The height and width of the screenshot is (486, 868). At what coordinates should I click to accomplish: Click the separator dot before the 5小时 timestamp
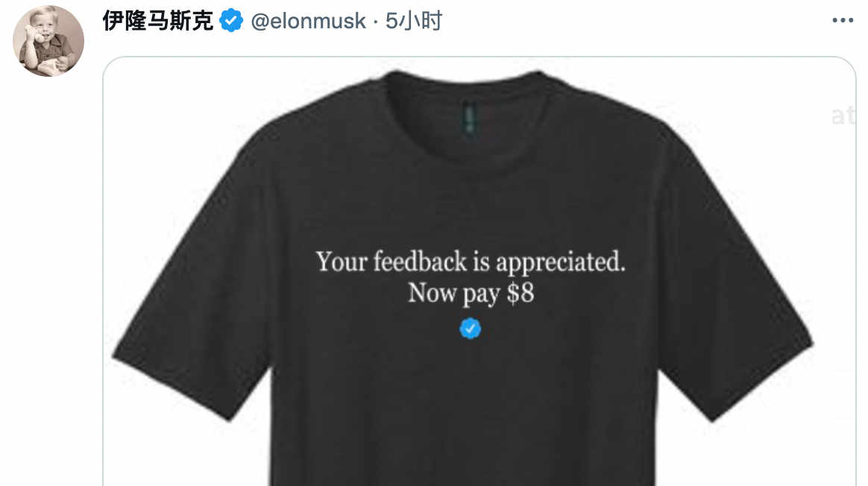pos(375,22)
